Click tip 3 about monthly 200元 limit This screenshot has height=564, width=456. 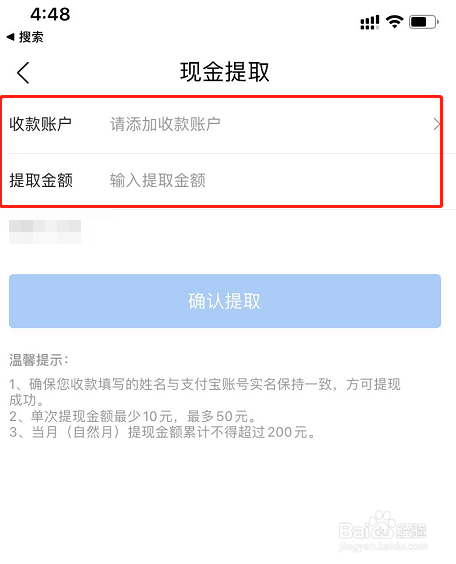tap(162, 432)
